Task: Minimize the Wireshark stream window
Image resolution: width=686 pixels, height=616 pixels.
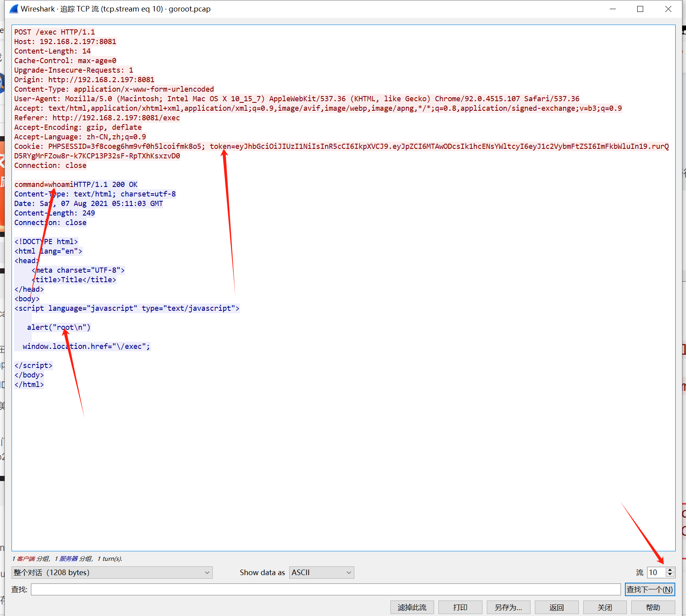Action: click(613, 9)
